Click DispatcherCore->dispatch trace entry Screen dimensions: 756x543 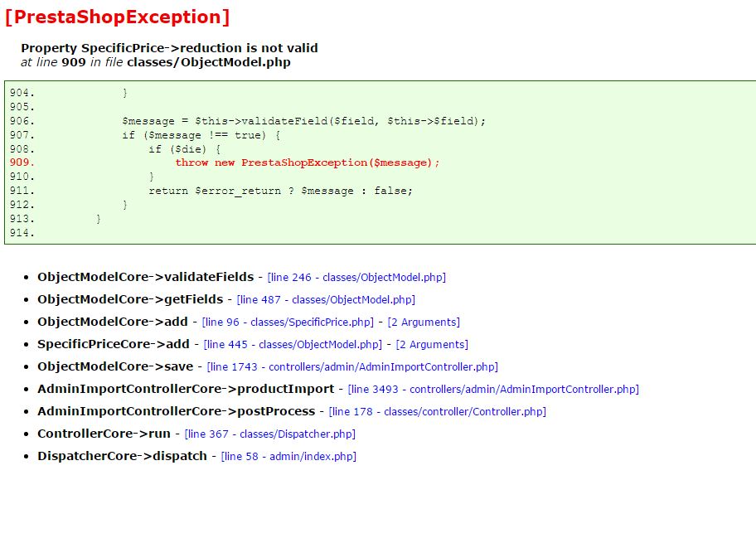pos(123,456)
